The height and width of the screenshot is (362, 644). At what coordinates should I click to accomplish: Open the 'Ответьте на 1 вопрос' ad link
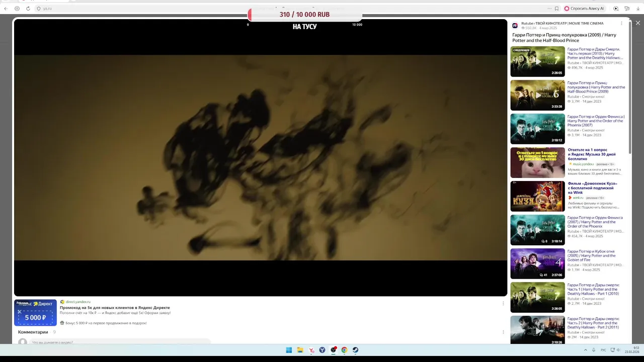click(592, 154)
